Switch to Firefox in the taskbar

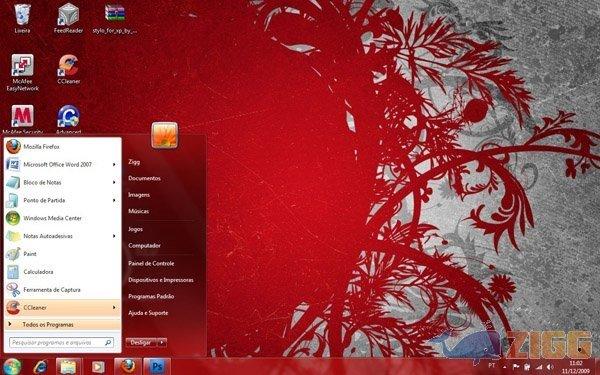coord(128,367)
